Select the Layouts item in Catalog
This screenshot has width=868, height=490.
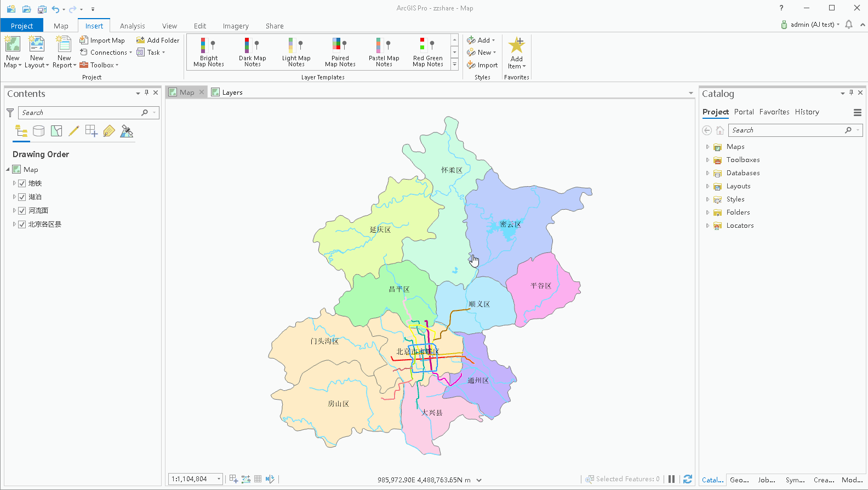pyautogui.click(x=738, y=186)
